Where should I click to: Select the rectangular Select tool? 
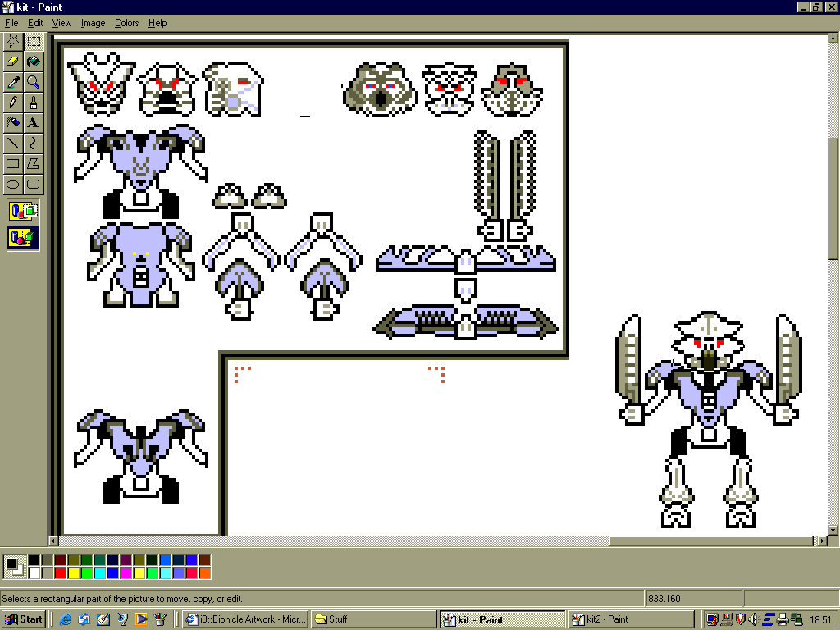34,41
